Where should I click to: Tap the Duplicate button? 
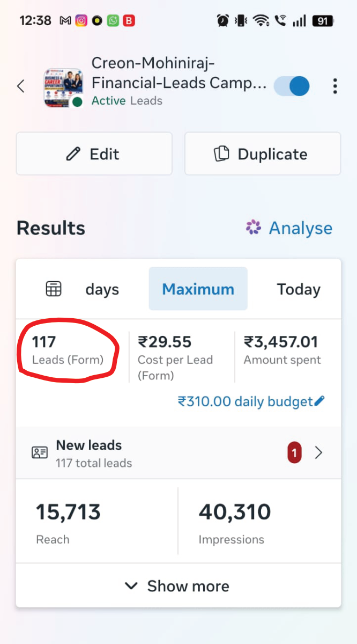pyautogui.click(x=263, y=153)
